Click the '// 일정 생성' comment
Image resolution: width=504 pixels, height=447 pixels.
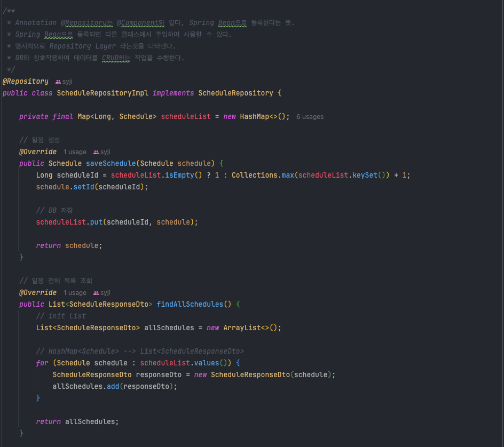(40, 140)
